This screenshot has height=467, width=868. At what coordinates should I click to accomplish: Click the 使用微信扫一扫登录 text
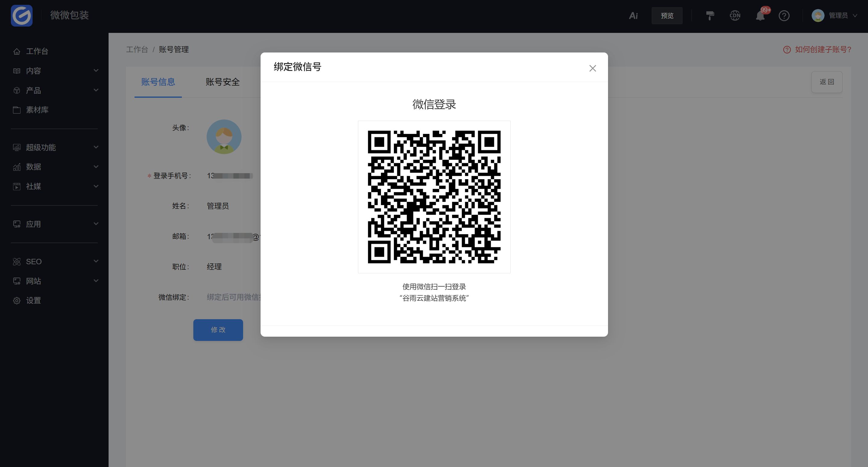tap(434, 287)
